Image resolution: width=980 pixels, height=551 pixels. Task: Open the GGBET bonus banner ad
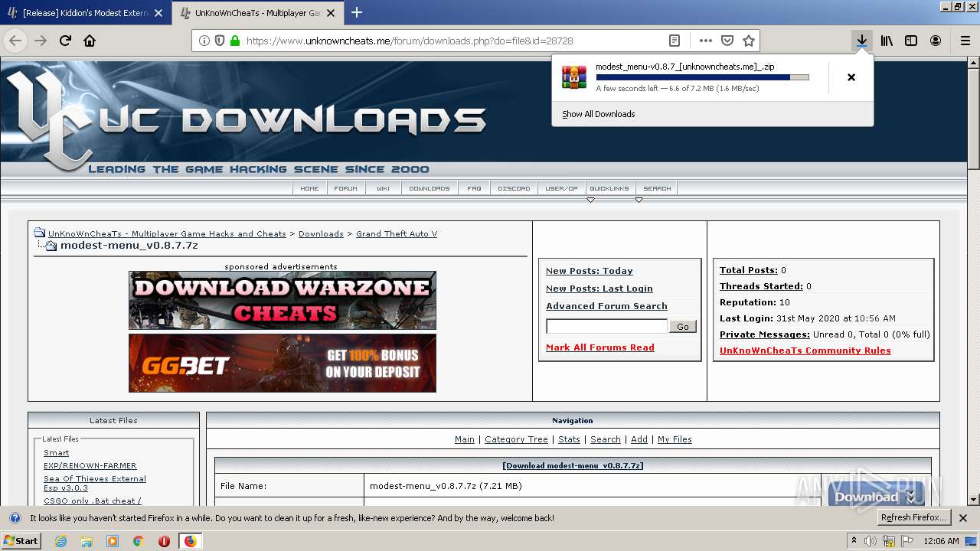tap(283, 363)
